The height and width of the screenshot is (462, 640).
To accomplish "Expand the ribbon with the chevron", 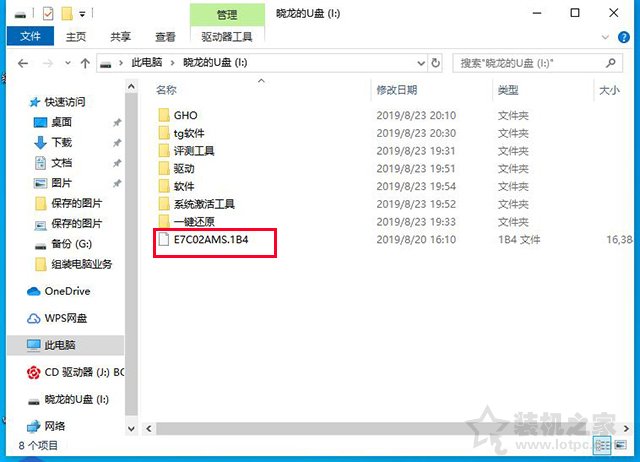I will click(605, 37).
